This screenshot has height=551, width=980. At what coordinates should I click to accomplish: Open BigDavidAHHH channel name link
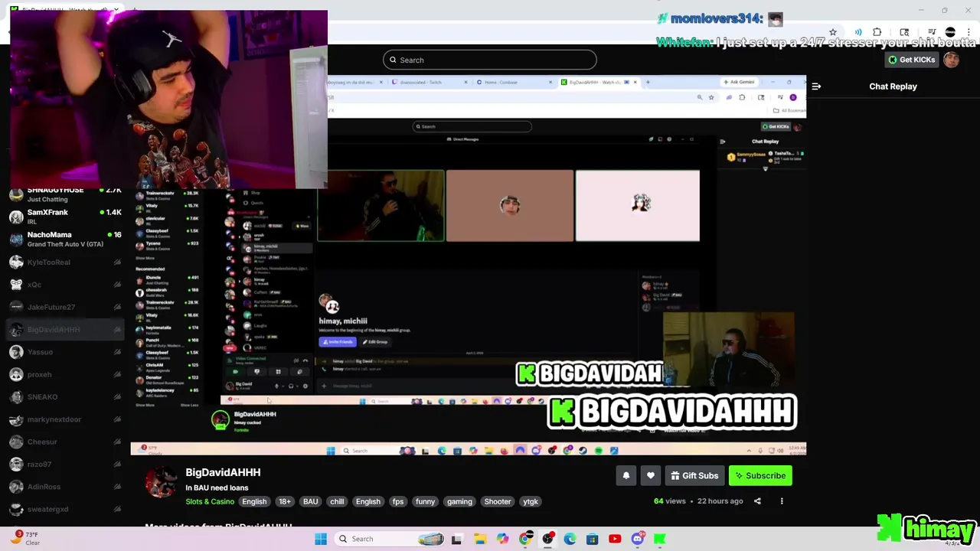click(x=223, y=473)
